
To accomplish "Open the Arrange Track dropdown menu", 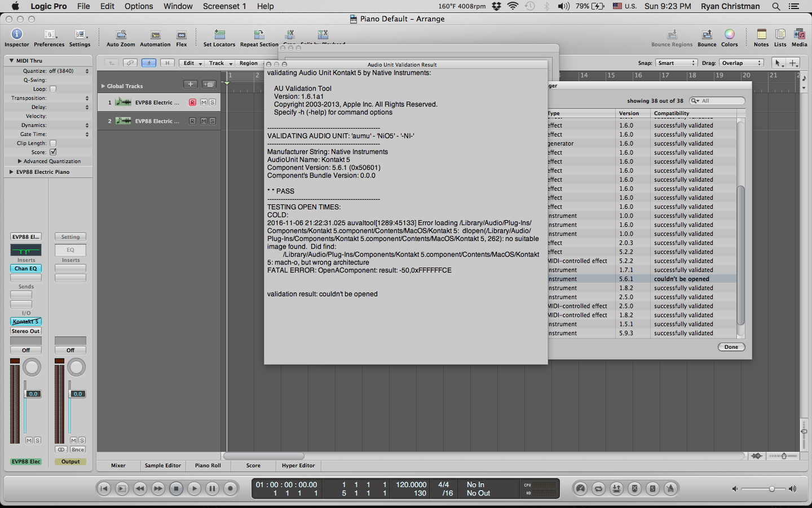I will (x=220, y=63).
